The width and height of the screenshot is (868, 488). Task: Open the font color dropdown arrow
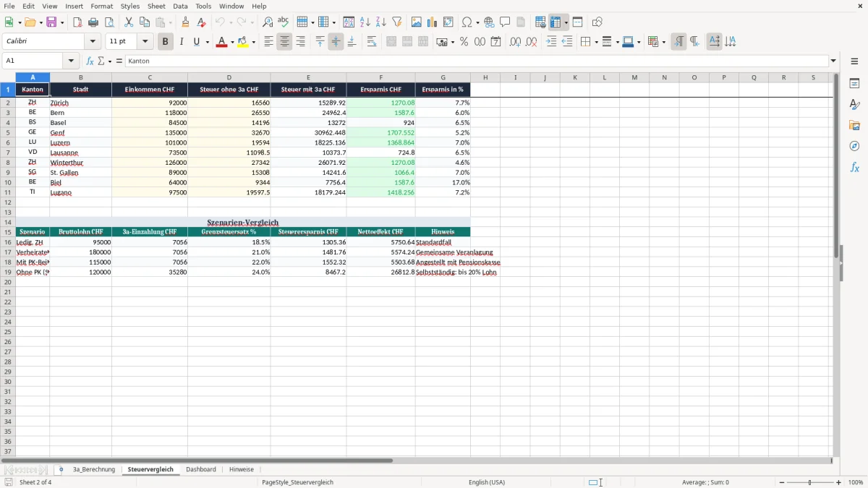231,42
